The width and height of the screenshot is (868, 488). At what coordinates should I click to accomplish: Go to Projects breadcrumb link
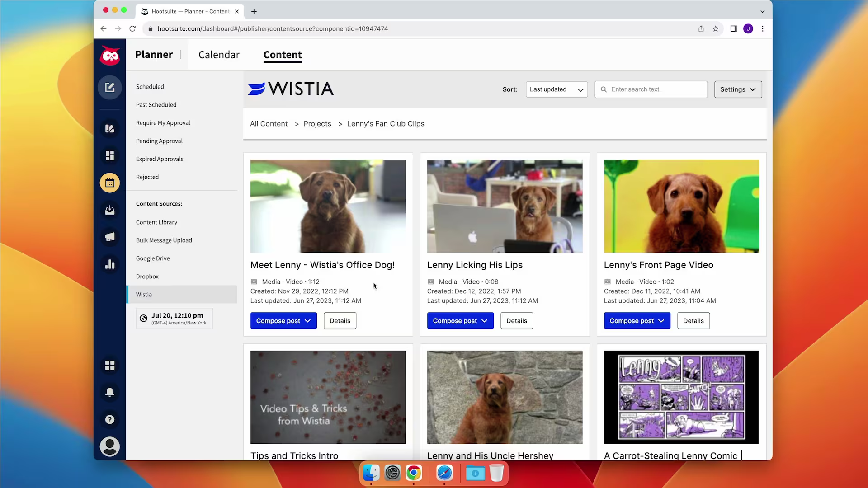pyautogui.click(x=317, y=124)
